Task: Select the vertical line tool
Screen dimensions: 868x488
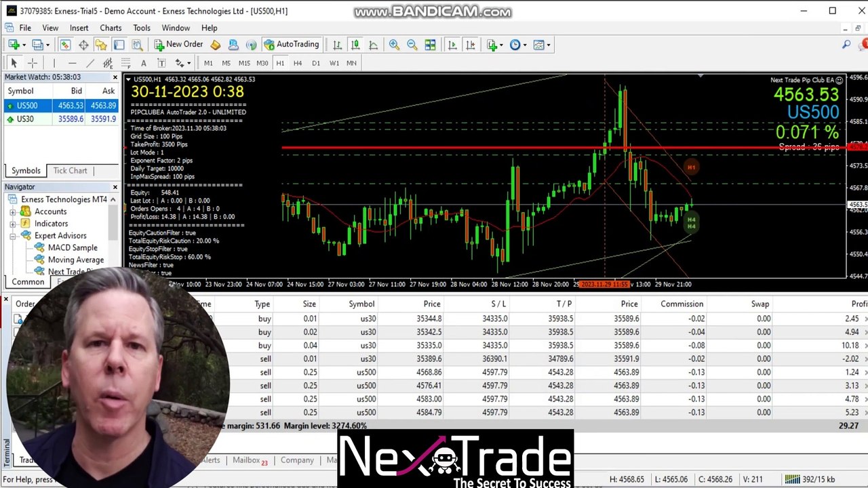Action: pyautogui.click(x=54, y=63)
